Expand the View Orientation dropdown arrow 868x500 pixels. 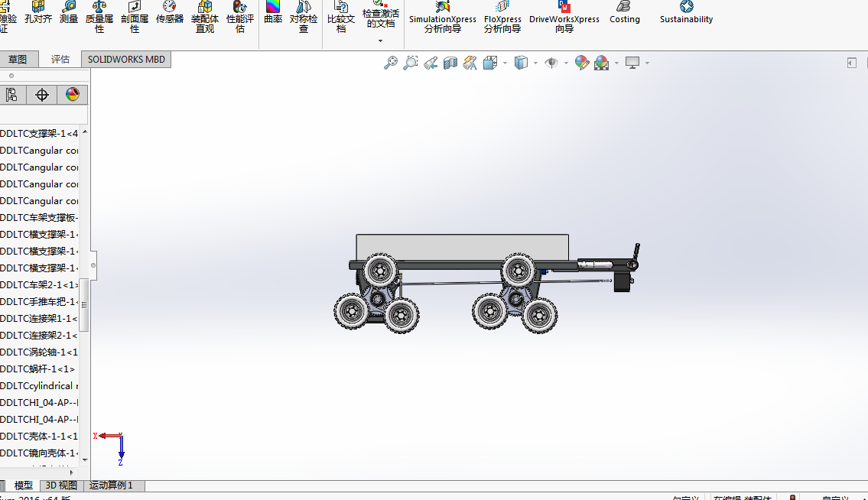tap(505, 63)
